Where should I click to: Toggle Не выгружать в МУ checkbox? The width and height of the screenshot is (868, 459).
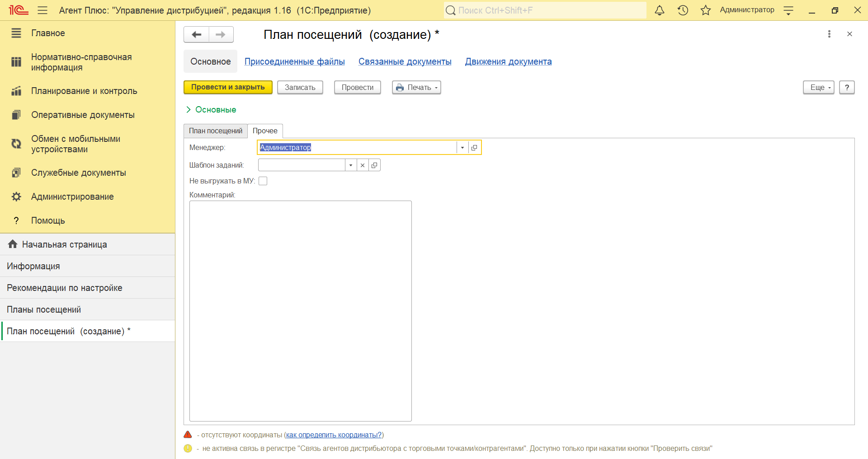(263, 181)
